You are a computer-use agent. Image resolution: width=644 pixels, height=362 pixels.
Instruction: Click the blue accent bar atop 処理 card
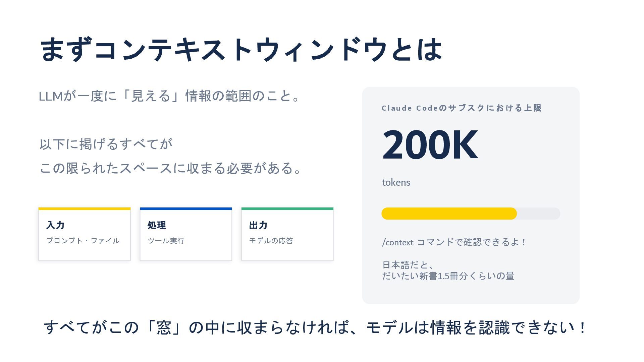click(186, 209)
